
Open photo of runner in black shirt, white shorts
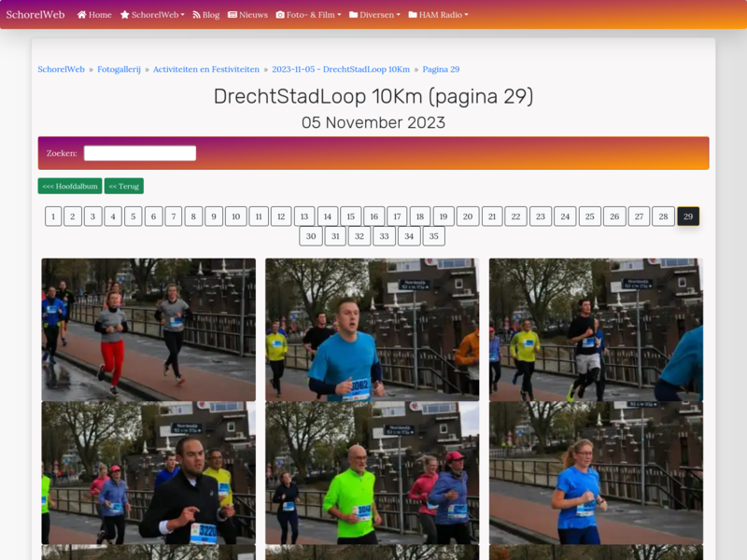(596, 329)
